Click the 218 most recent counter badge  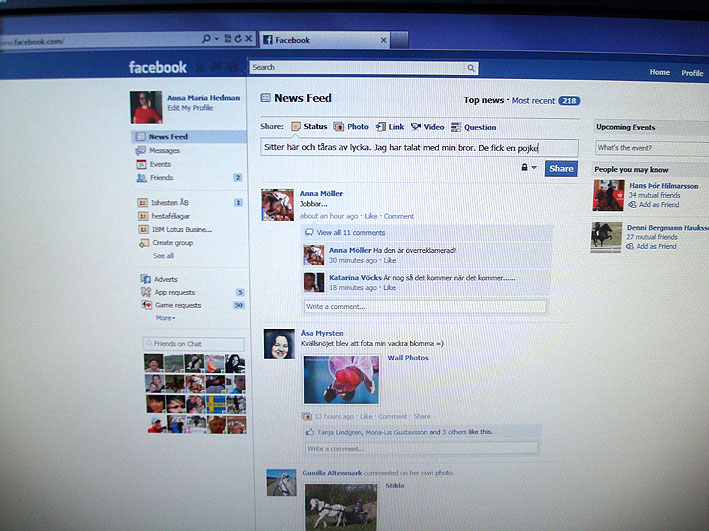[x=569, y=101]
